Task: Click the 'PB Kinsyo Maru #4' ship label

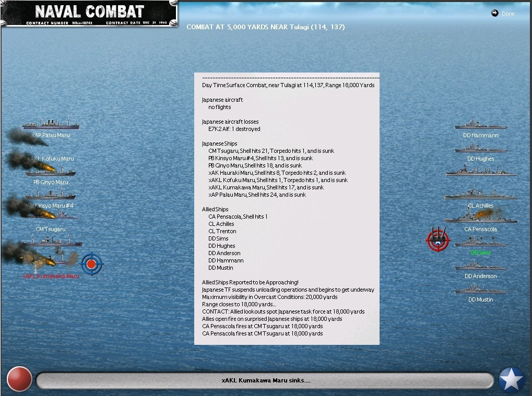Action: (51, 206)
